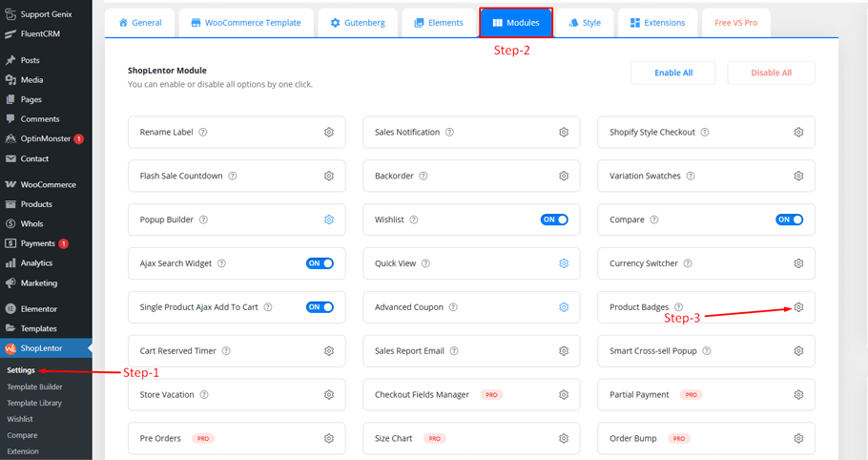Open Template Builder submenu link
The width and height of the screenshot is (868, 460).
34,387
